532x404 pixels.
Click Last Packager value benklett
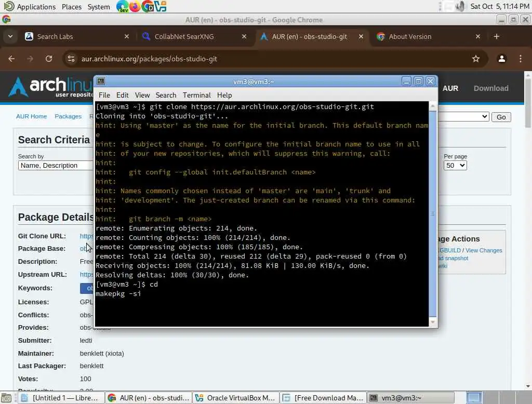(x=91, y=366)
